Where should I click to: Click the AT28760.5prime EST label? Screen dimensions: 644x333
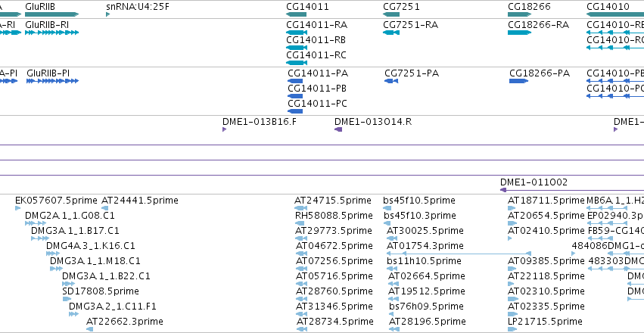pos(334,291)
